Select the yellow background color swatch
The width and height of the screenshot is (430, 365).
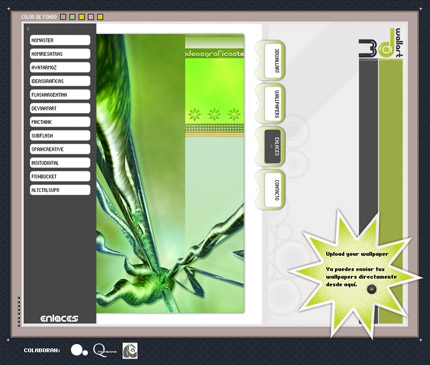[x=82, y=17]
